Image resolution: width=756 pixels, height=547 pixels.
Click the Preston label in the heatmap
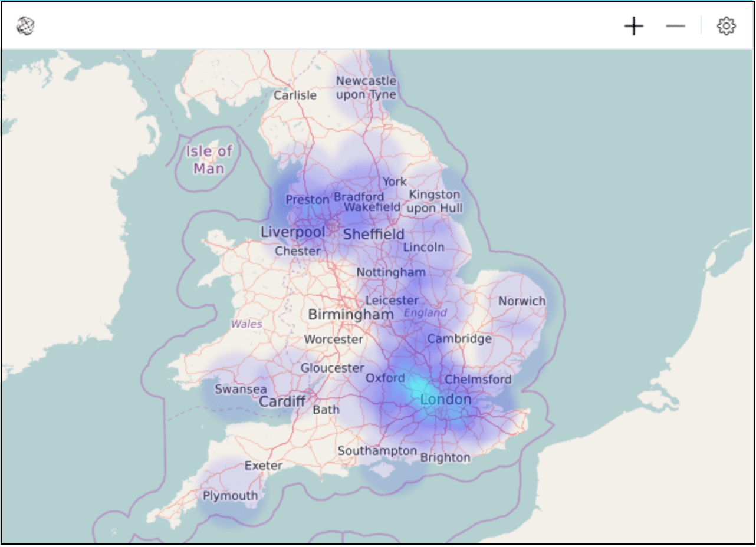(x=307, y=200)
